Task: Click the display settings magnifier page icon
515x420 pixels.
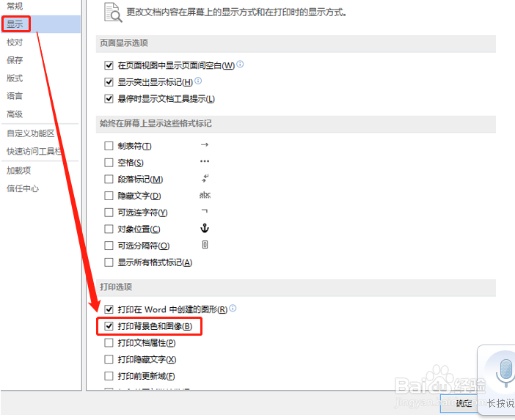Action: (113, 12)
